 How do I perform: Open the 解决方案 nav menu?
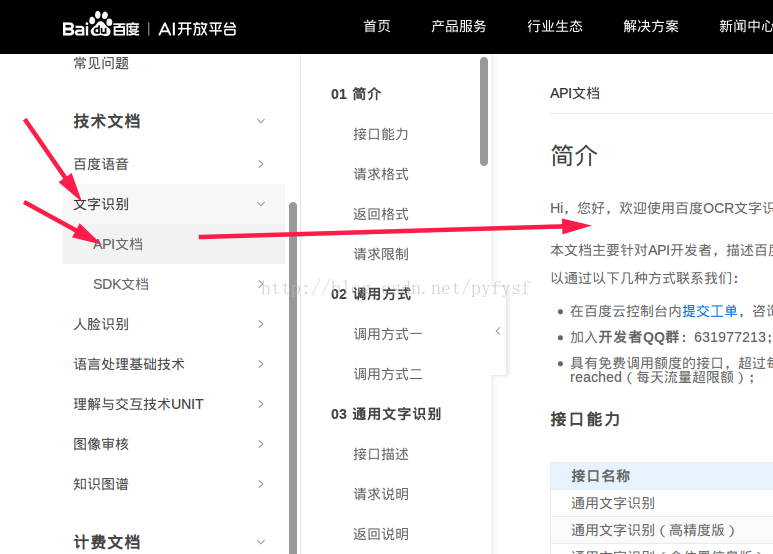(651, 26)
